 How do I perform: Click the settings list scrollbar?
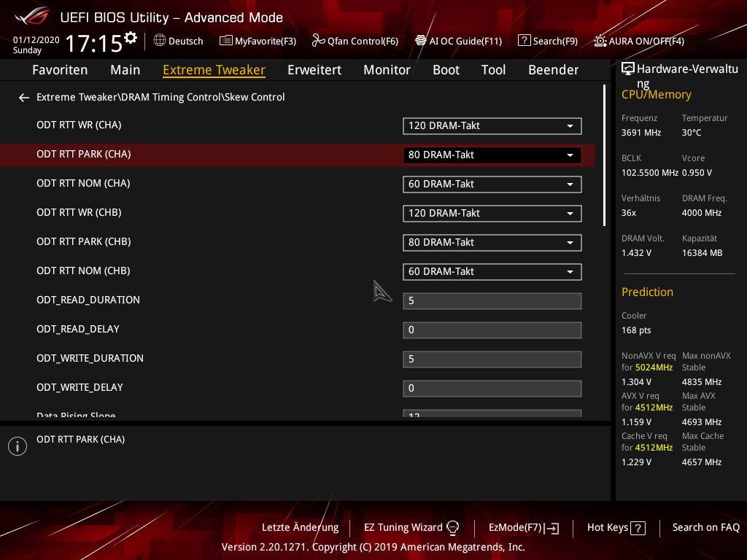[x=604, y=155]
